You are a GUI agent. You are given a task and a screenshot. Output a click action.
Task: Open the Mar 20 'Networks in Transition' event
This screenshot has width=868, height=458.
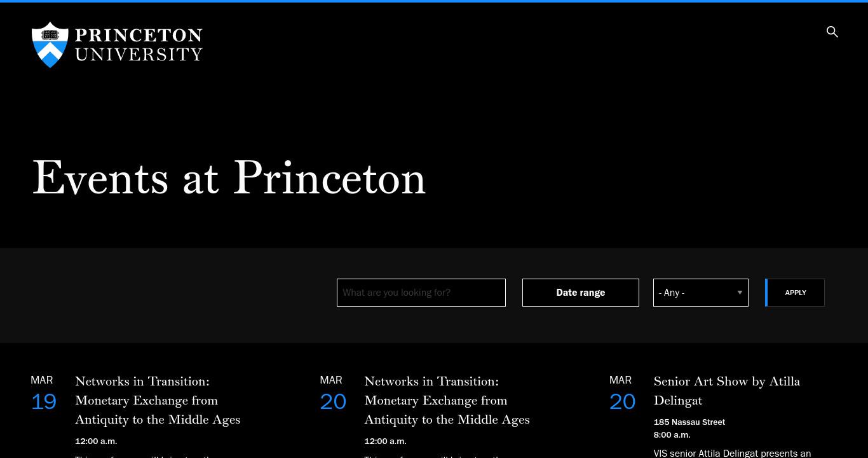pyautogui.click(x=447, y=400)
